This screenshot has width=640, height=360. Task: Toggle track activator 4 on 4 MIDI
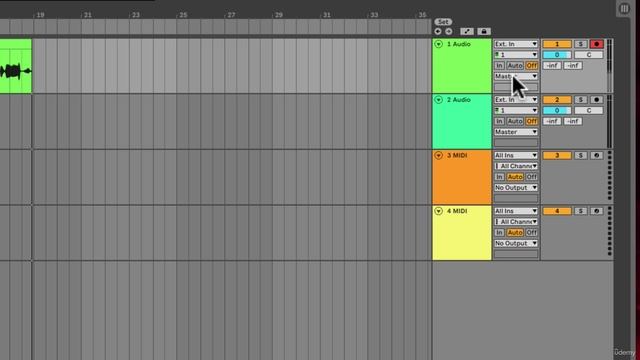click(557, 211)
